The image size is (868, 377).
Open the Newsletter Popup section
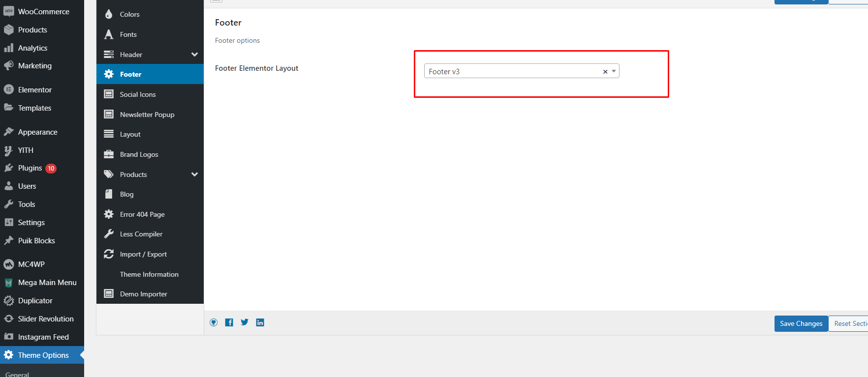pos(147,115)
